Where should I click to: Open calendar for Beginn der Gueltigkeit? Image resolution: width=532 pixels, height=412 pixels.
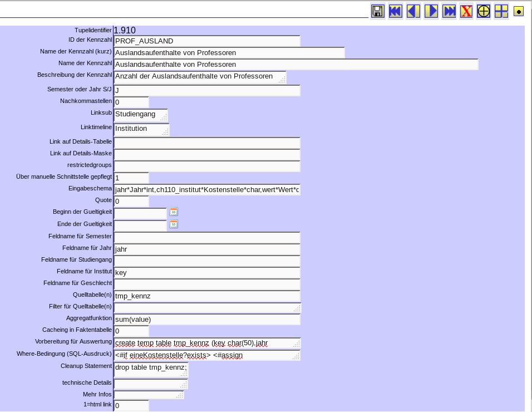[x=174, y=212]
